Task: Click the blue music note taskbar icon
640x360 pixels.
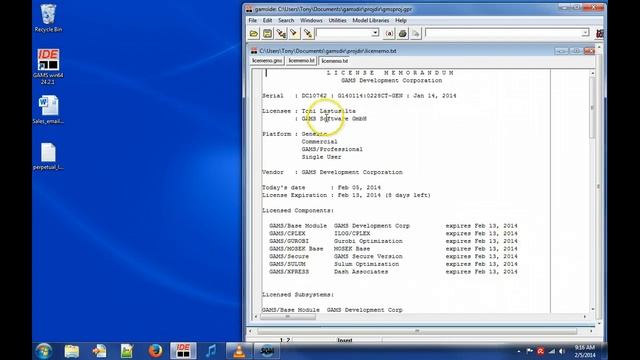Action: click(x=211, y=351)
